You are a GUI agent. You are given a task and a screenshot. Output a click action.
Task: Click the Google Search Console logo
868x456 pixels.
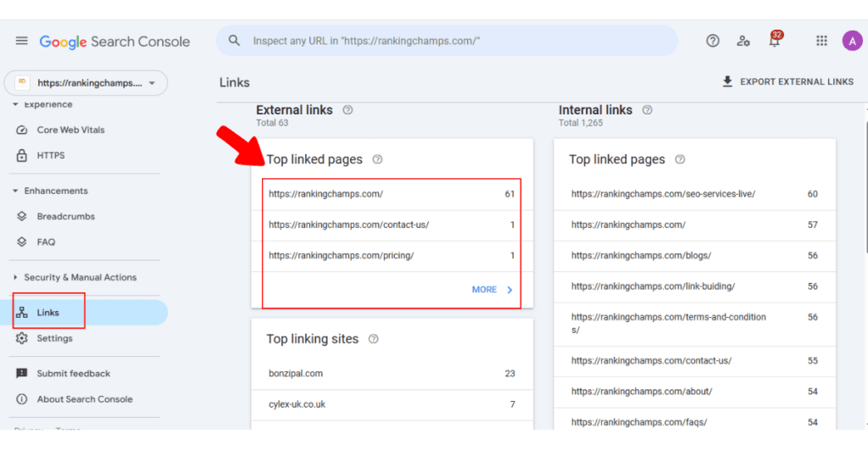(114, 42)
